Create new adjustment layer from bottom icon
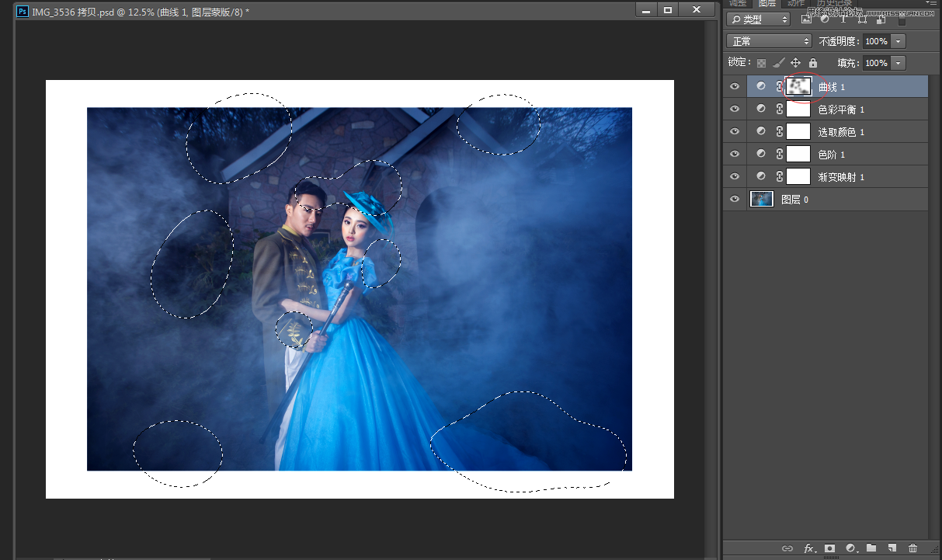Image resolution: width=942 pixels, height=560 pixels. [x=850, y=548]
